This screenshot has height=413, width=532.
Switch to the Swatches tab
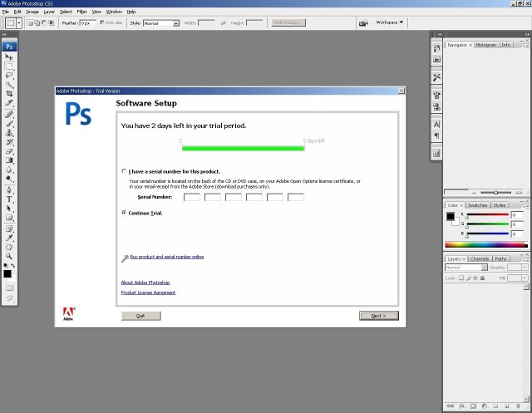pyautogui.click(x=478, y=204)
